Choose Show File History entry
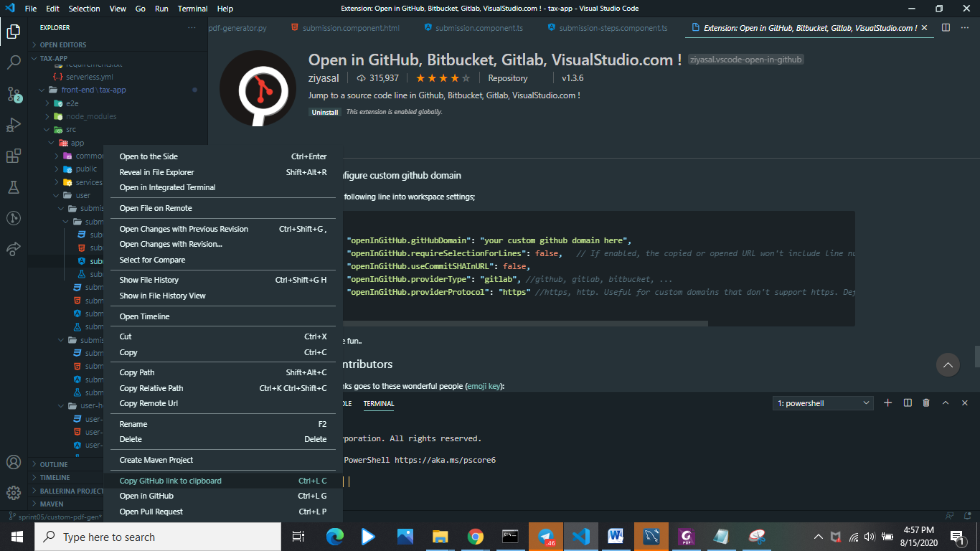980x551 pixels. [x=223, y=280]
